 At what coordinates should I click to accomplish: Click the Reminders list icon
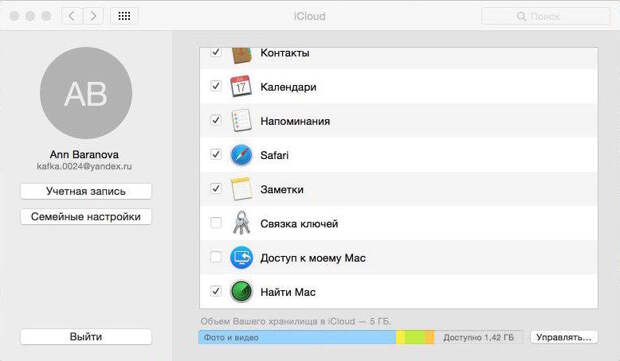(x=241, y=121)
